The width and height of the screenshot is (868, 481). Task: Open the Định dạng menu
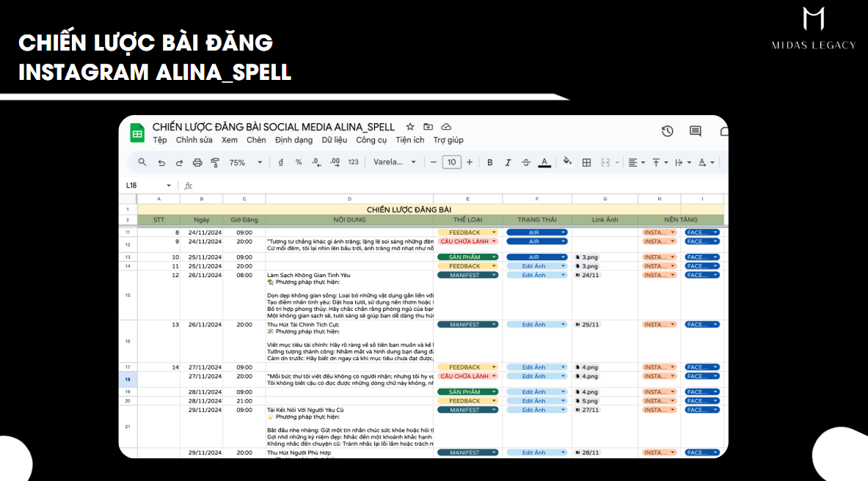(293, 140)
